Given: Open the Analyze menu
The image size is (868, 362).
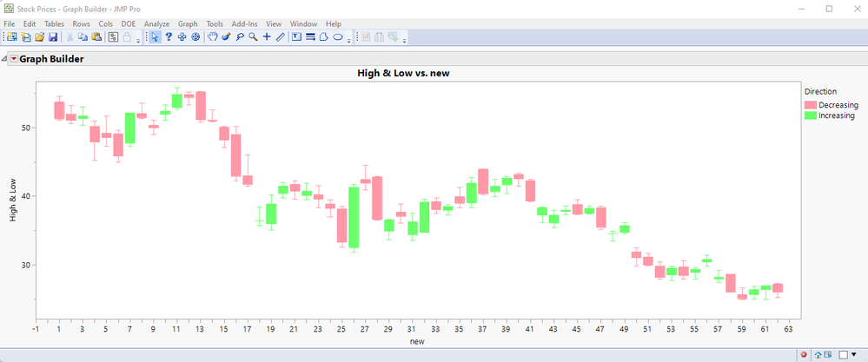Looking at the screenshot, I should click(157, 23).
